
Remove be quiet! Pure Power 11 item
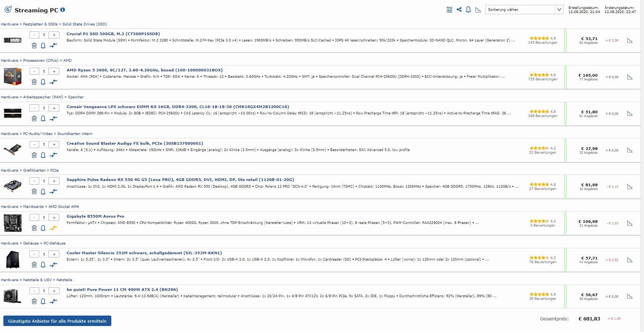pos(34,301)
